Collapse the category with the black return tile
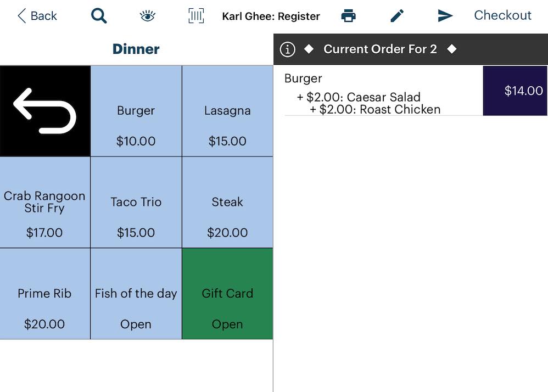This screenshot has width=548, height=392. 45,110
